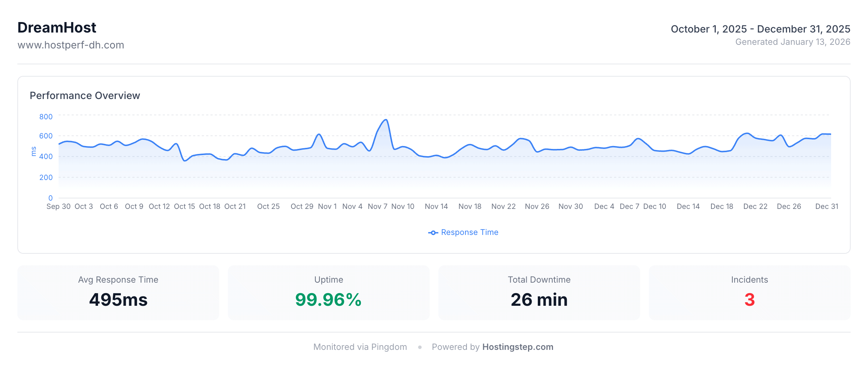Click the Monitored via Pingdom badge

(360, 347)
